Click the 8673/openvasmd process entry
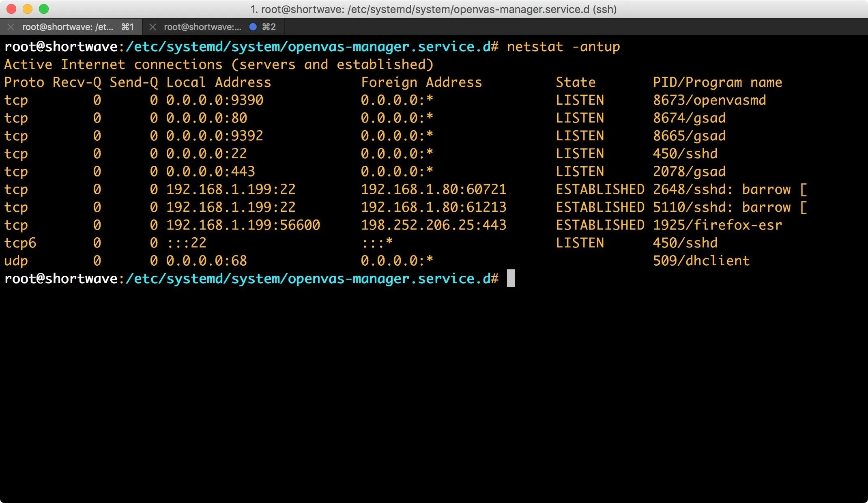 (x=709, y=100)
